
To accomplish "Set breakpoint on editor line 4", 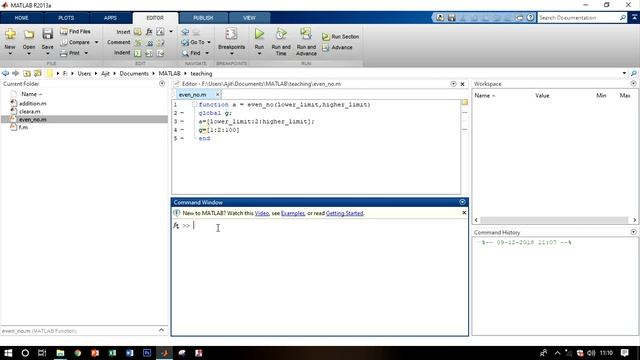I will (x=182, y=130).
